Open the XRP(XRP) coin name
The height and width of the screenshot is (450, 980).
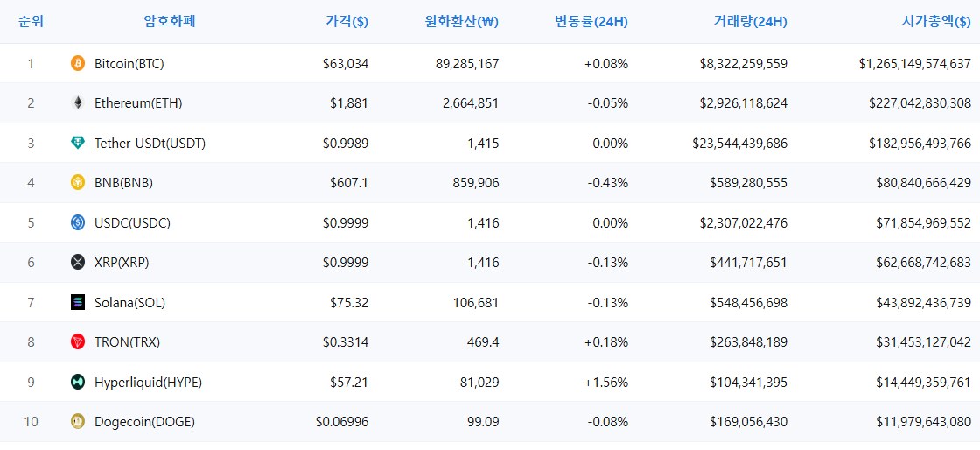pos(122,264)
